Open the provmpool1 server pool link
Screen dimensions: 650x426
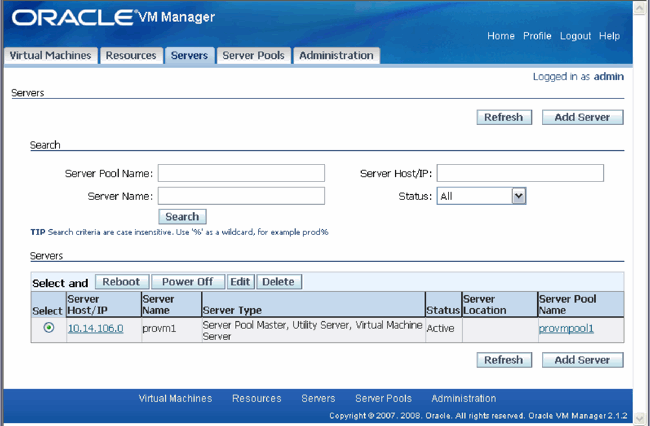click(566, 328)
